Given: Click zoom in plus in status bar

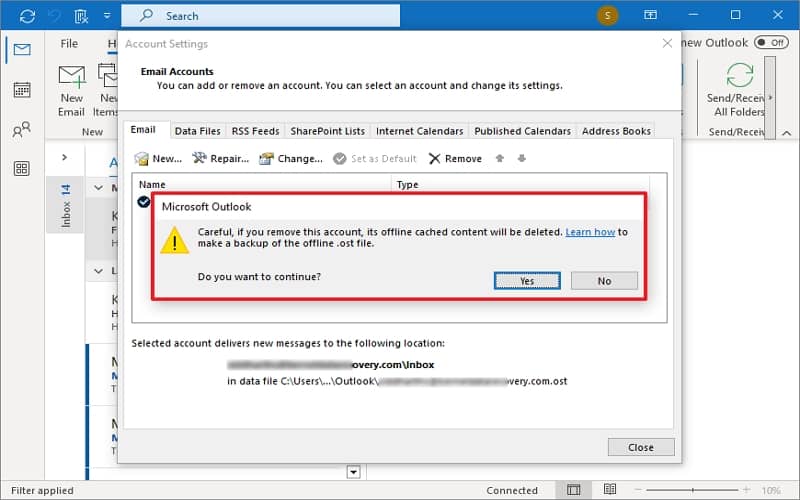Looking at the screenshot, I should [x=746, y=490].
